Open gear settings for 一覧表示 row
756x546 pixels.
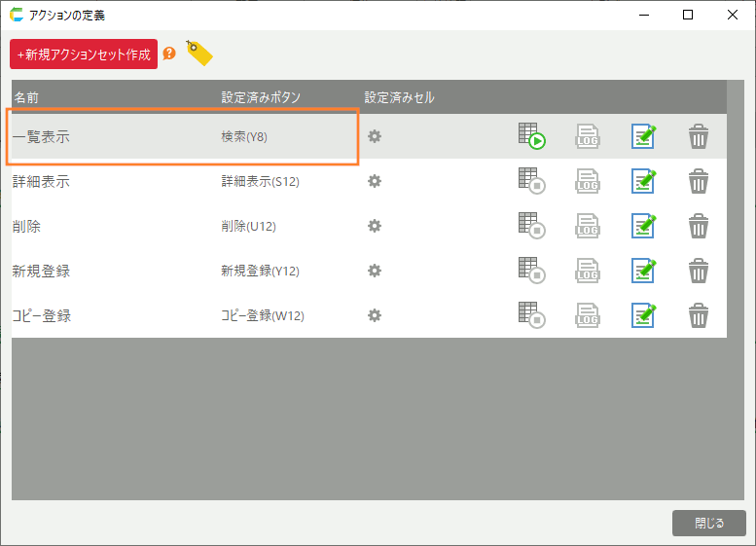coord(374,136)
